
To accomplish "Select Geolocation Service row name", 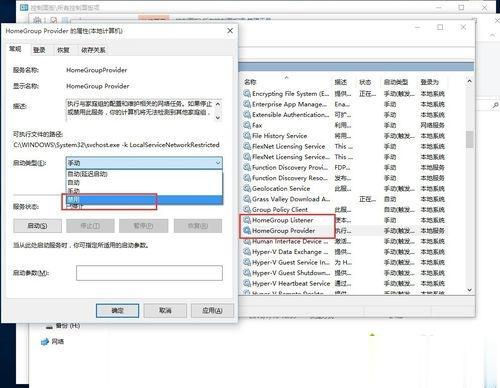I will (281, 188).
